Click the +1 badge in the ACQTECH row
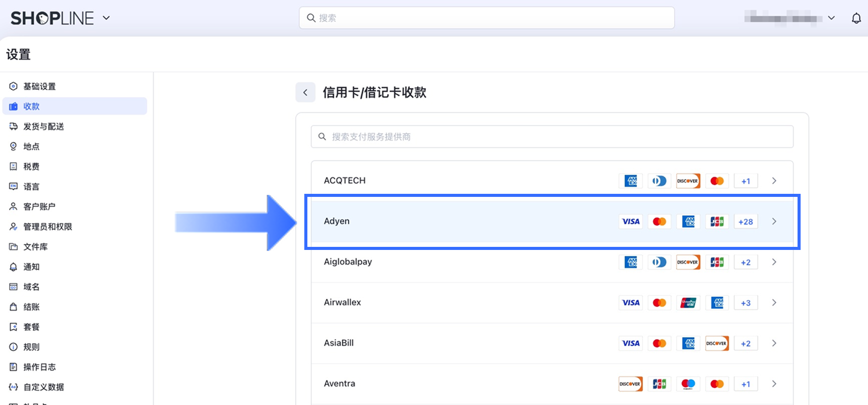868x405 pixels. click(745, 181)
